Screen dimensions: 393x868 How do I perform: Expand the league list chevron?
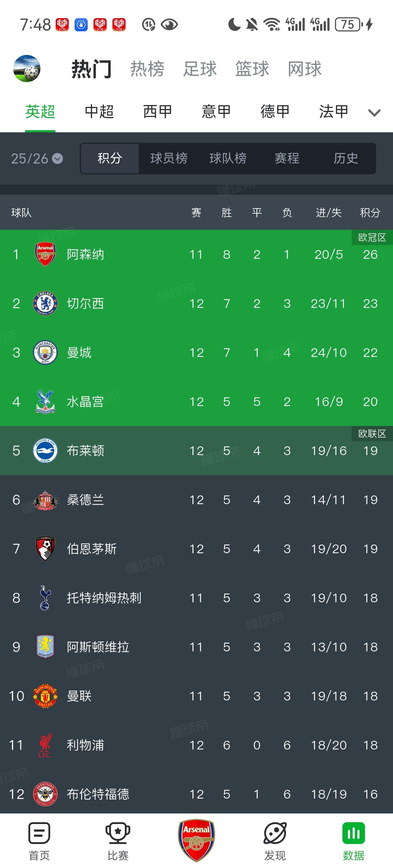pyautogui.click(x=374, y=113)
